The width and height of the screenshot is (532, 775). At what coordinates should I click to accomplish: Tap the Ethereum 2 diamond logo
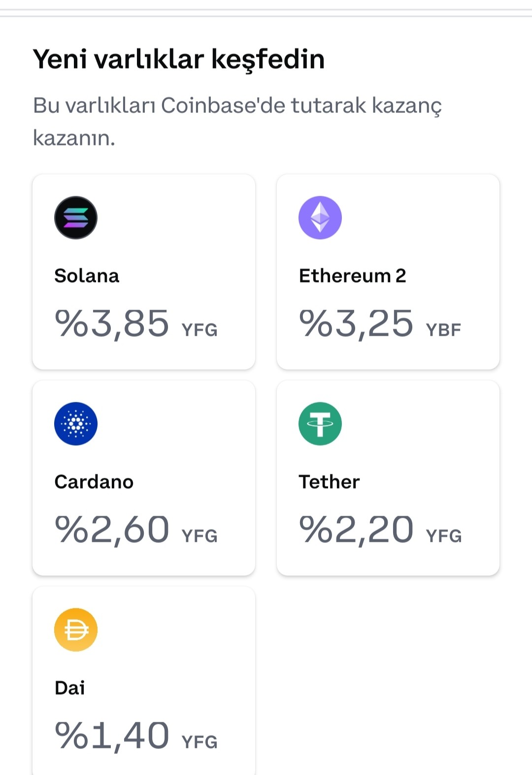pyautogui.click(x=320, y=218)
